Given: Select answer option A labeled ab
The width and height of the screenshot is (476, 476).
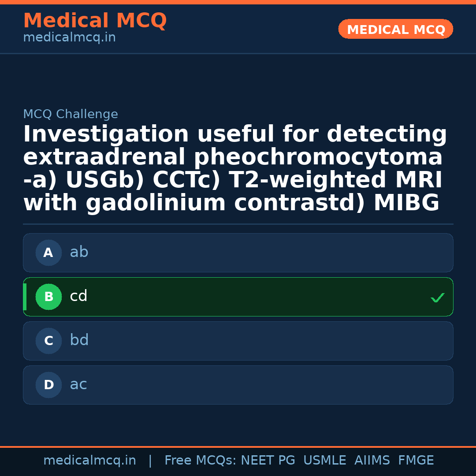Looking at the screenshot, I should pos(238,253).
